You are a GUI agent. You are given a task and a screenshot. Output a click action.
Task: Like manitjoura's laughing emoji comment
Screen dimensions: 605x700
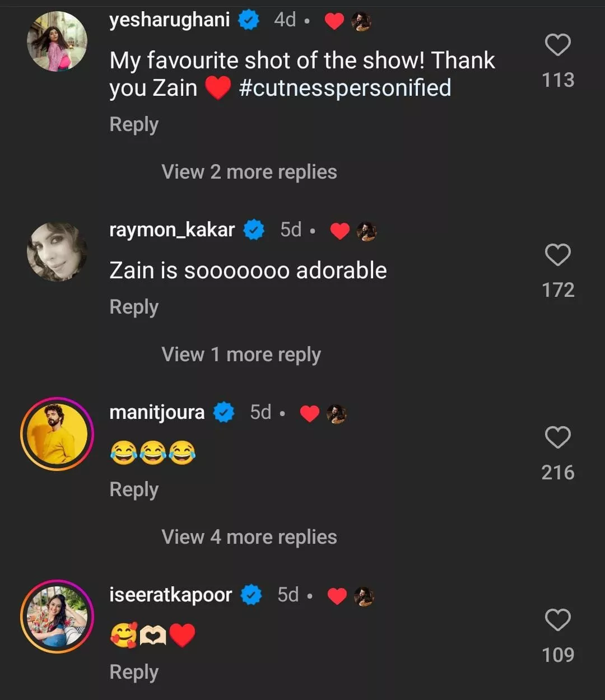click(557, 437)
